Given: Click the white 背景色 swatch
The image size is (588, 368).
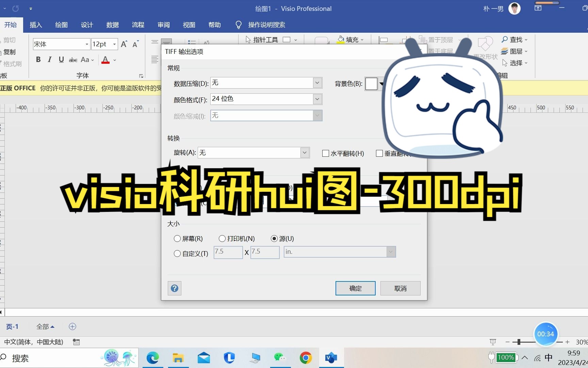Looking at the screenshot, I should pyautogui.click(x=371, y=83).
